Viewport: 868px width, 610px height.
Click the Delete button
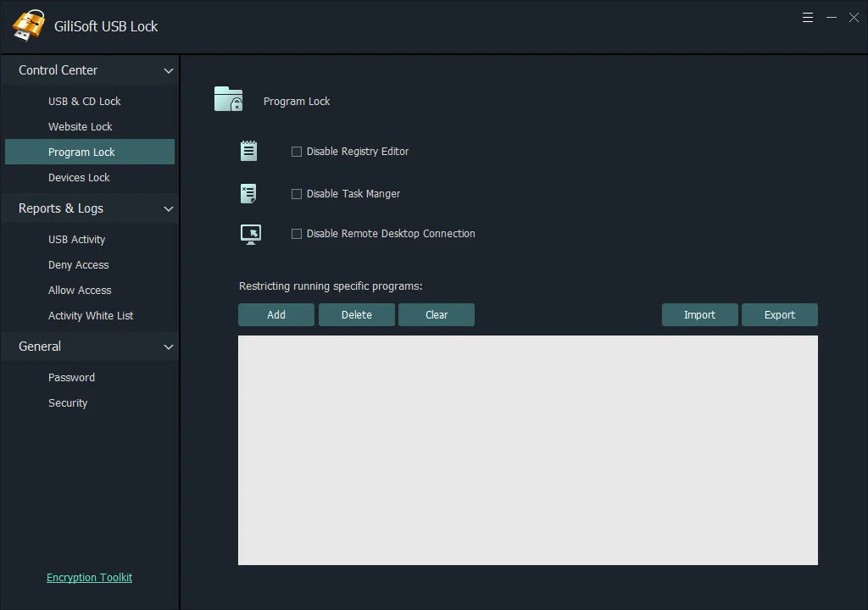coord(357,315)
